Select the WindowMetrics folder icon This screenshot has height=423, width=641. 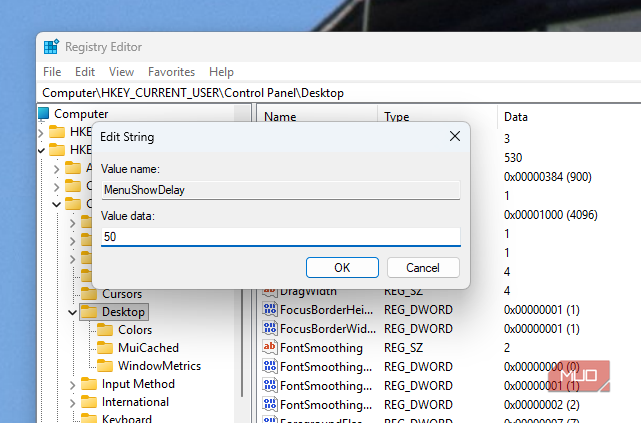(x=105, y=366)
